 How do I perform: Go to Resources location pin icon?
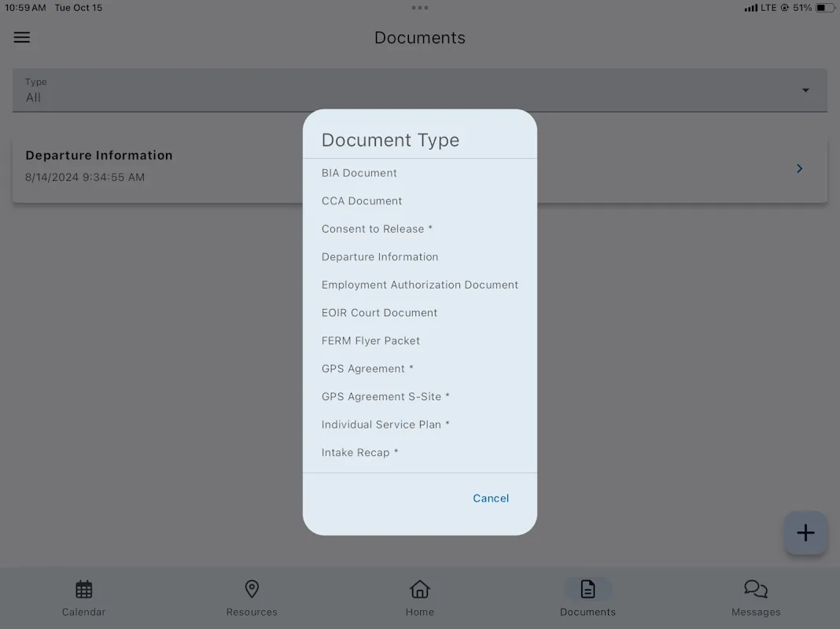(252, 589)
